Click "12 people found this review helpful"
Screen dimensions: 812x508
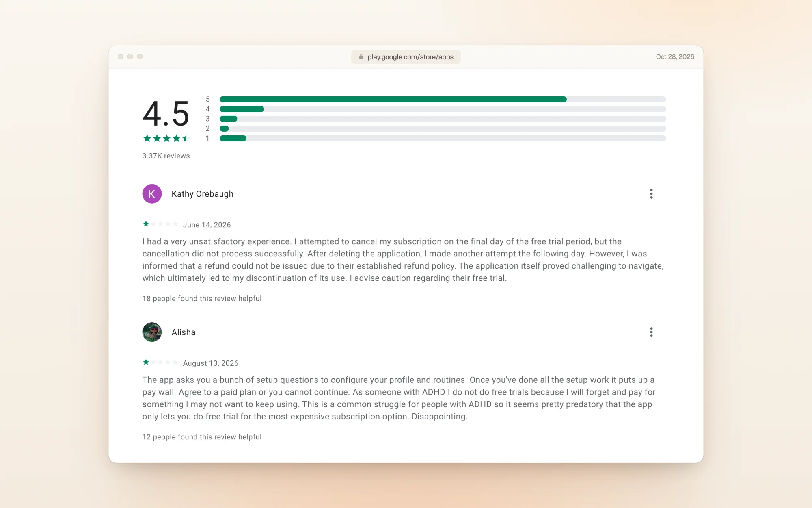coord(202,437)
